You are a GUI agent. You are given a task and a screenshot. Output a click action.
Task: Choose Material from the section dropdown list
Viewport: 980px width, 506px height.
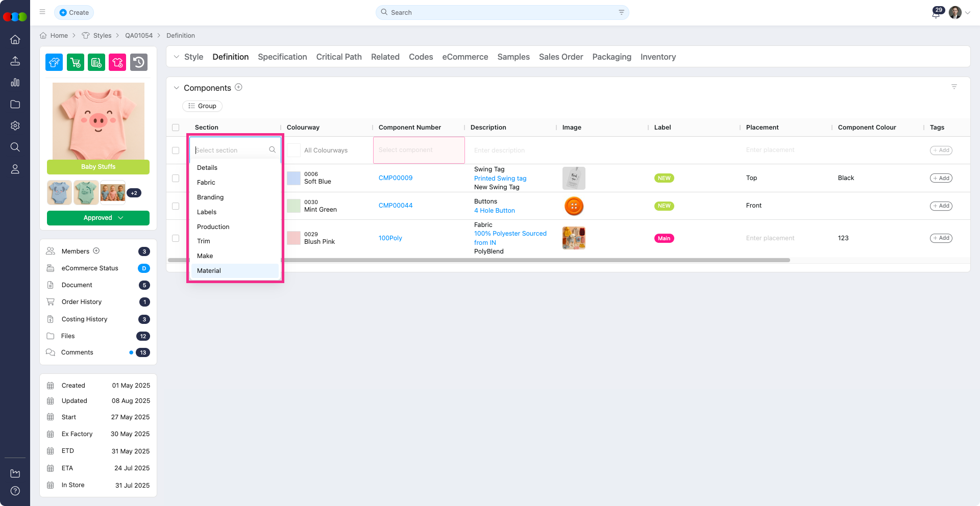click(x=209, y=271)
